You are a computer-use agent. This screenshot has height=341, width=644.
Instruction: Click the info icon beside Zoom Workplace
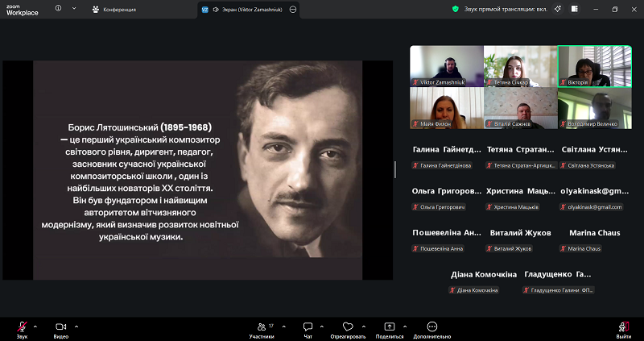[59, 9]
